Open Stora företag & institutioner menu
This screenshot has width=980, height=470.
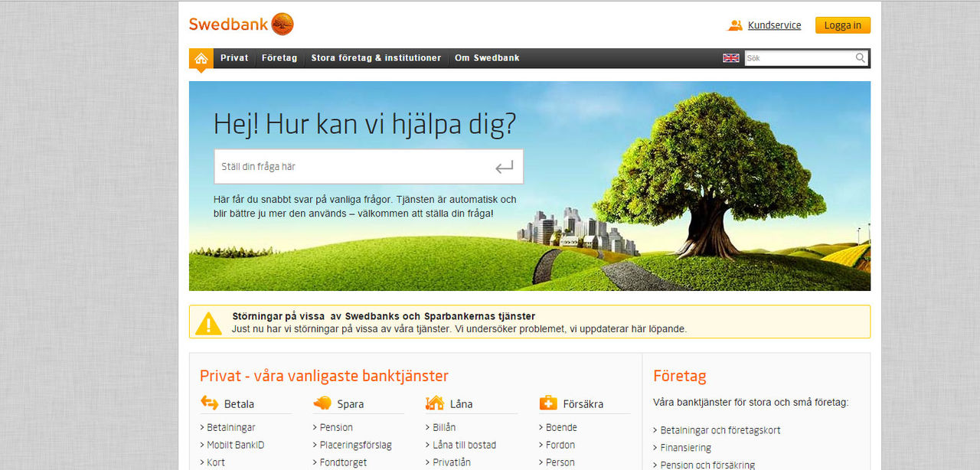click(376, 58)
